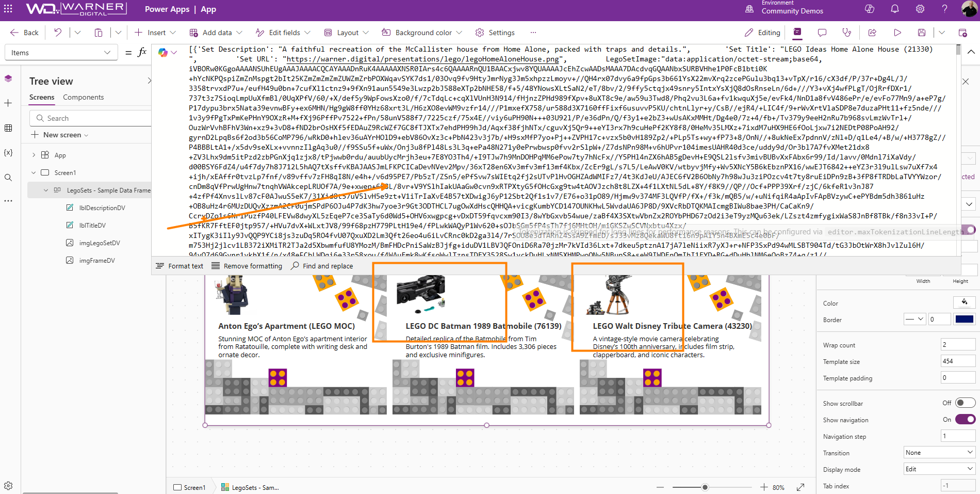The height and width of the screenshot is (494, 980).
Task: Open the Comments icon in toolbar
Action: click(822, 33)
